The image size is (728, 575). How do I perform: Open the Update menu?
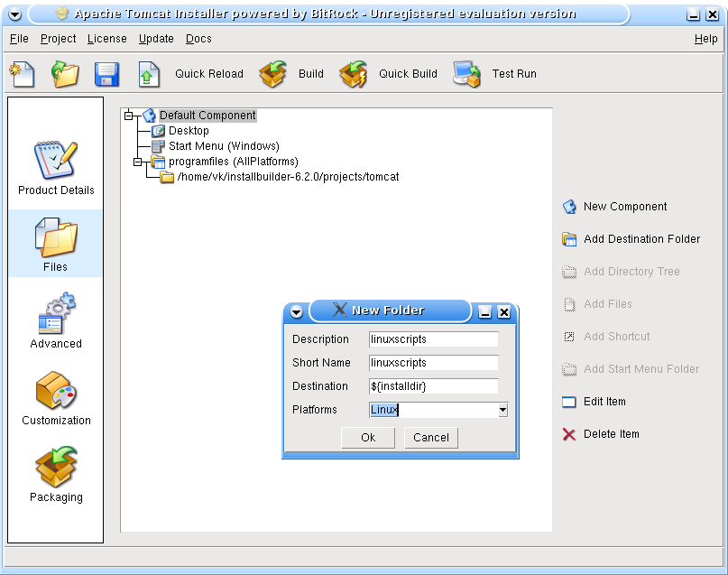156,39
